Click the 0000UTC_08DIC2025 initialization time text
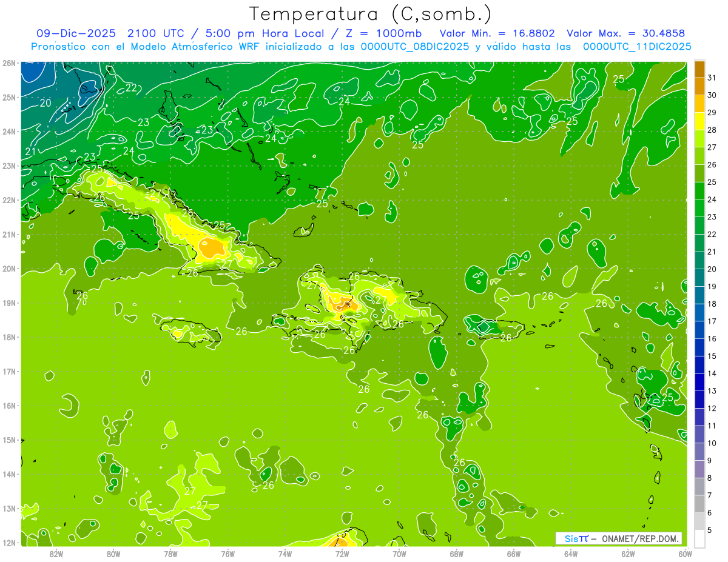The width and height of the screenshot is (728, 562). [415, 46]
